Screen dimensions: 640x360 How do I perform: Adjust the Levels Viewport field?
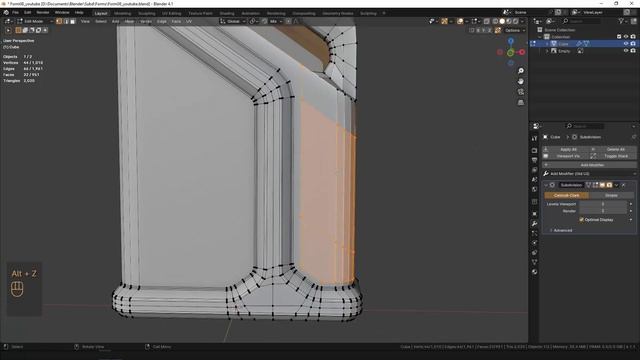click(x=603, y=204)
